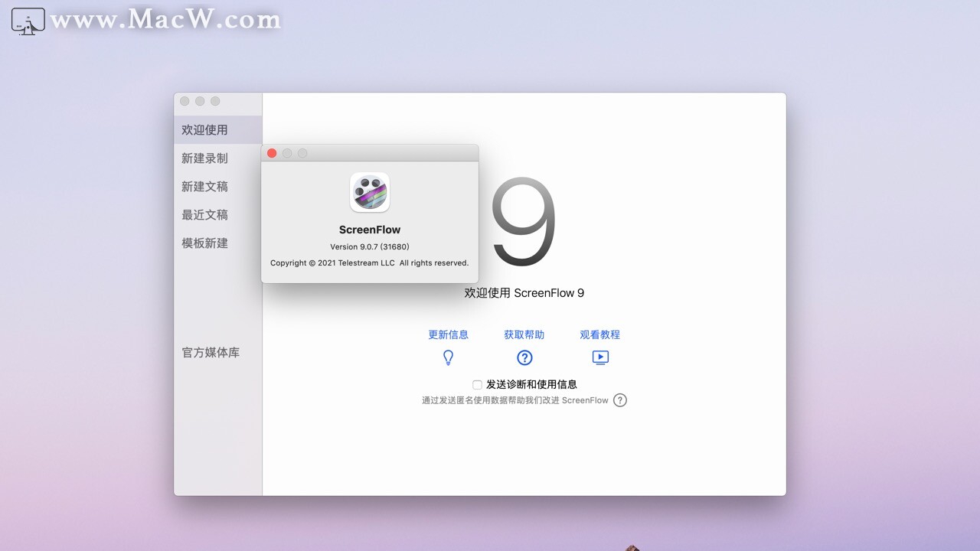Click the ScreenFlow name in About window
The height and width of the screenshot is (551, 980).
coord(370,230)
